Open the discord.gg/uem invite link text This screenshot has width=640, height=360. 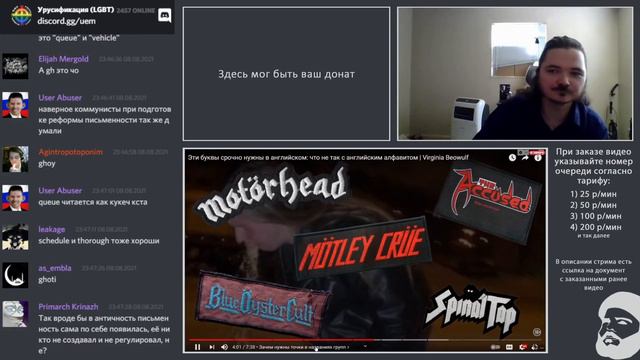[67, 21]
